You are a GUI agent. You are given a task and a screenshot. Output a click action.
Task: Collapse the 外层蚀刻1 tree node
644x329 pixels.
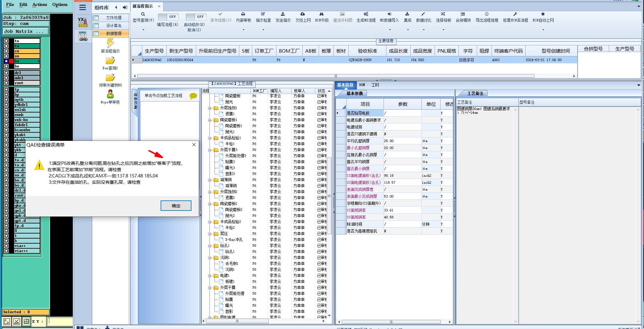(210, 108)
